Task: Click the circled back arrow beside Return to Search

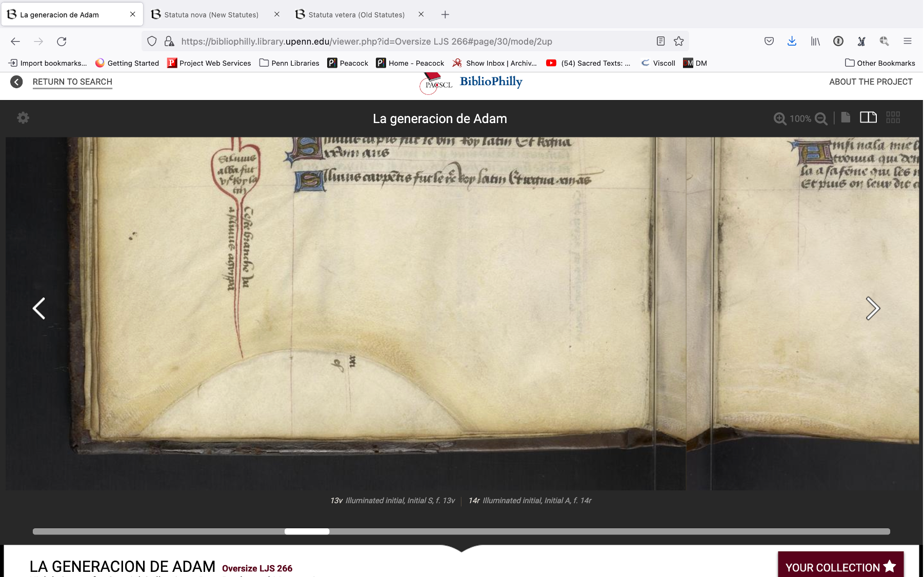Action: coord(16,82)
